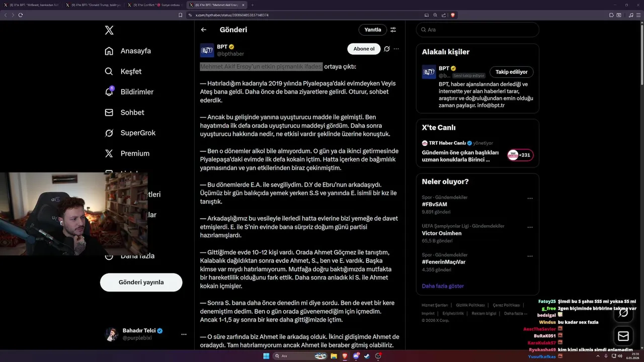Click the Hizmet Şartları footer link
This screenshot has width=644, height=362.
(x=435, y=305)
